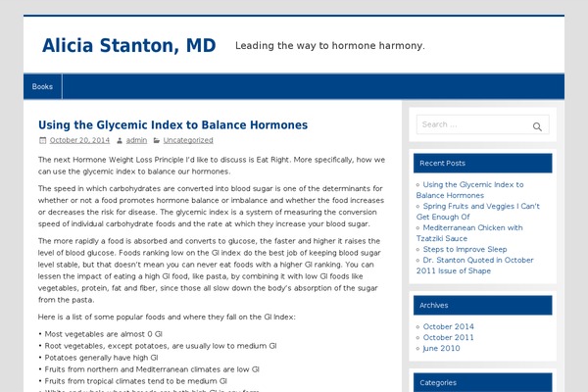The width and height of the screenshot is (588, 392).
Task: Go to the Alicia Stanton, MD site title
Action: (129, 45)
